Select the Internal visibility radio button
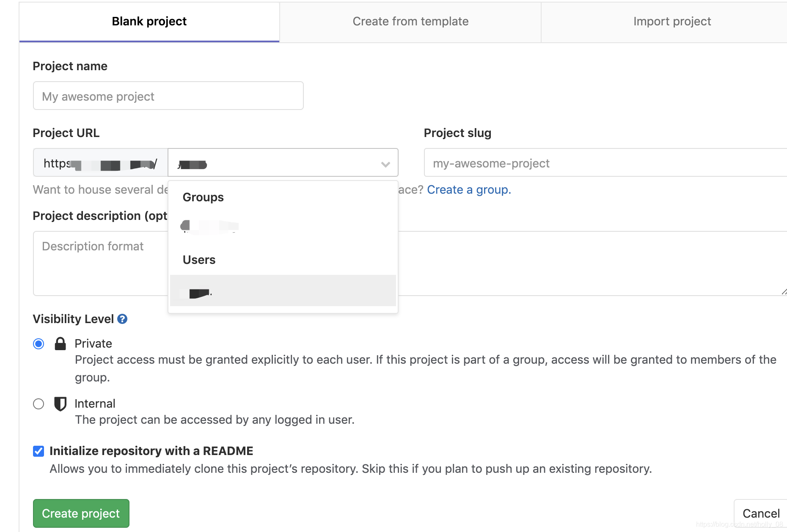The width and height of the screenshot is (787, 532). pos(39,404)
